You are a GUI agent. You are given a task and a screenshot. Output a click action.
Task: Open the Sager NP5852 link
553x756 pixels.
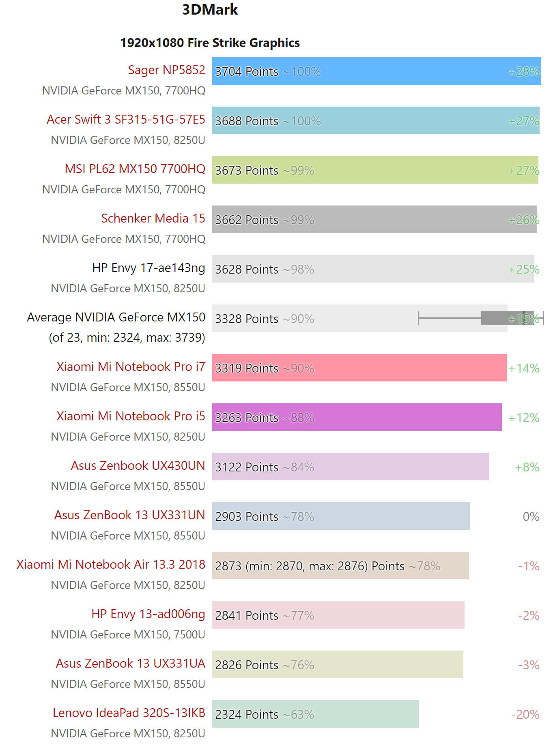(x=166, y=70)
